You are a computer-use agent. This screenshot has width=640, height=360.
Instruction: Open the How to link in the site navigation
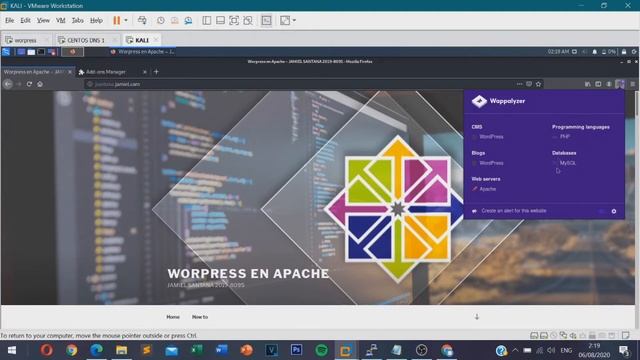(200, 317)
